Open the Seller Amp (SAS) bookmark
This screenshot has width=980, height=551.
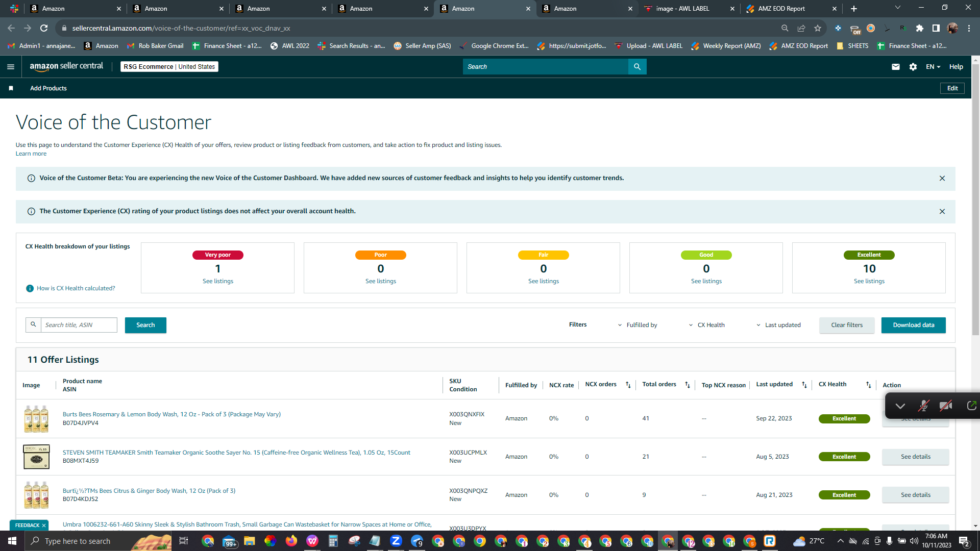pos(422,46)
